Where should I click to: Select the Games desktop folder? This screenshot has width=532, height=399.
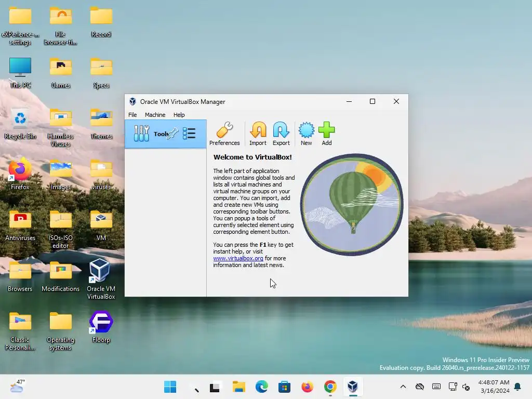61,73
